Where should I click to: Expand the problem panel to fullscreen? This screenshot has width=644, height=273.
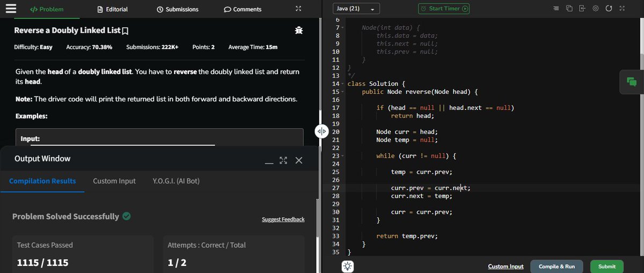point(299,9)
